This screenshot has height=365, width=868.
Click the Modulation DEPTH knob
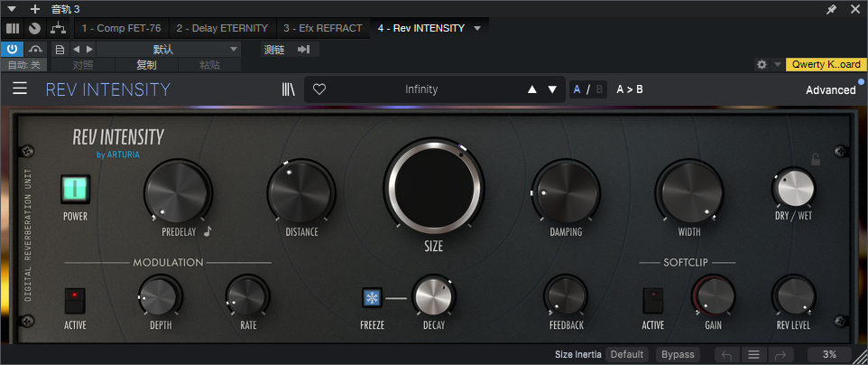click(160, 296)
